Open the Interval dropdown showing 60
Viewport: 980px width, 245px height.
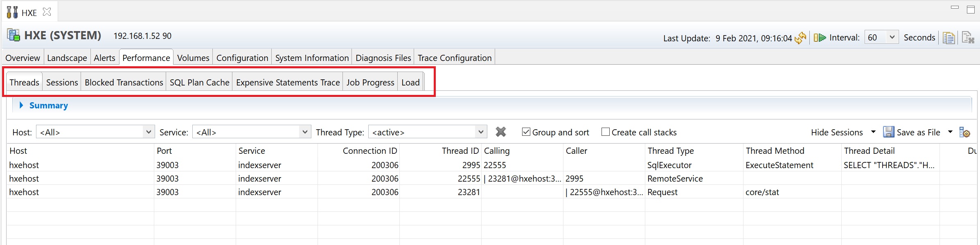(x=892, y=37)
